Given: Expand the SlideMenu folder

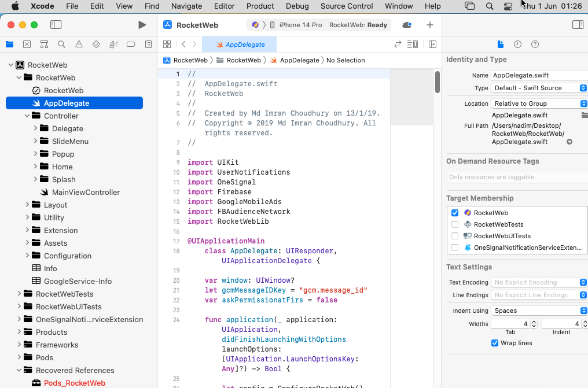Looking at the screenshot, I should tap(35, 141).
